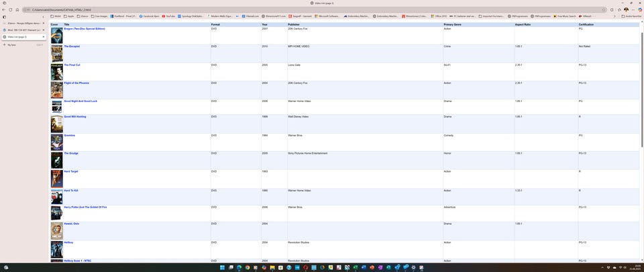Click the Hard Target cover thumbnail
Screen dimensions: 644x272
pos(56,179)
